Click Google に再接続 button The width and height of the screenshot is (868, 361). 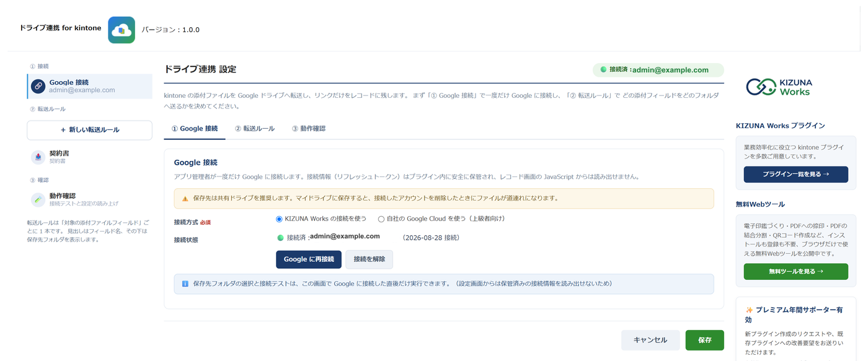309,259
